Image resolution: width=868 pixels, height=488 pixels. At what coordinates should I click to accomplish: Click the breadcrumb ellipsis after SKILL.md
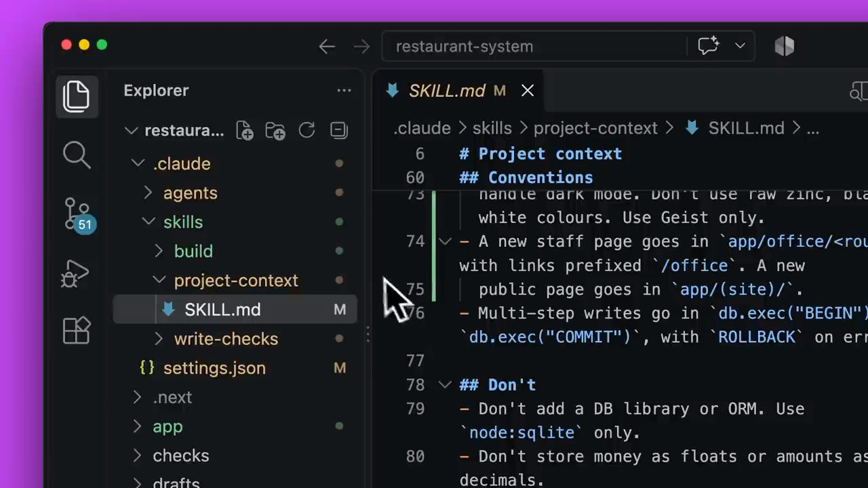tap(812, 128)
